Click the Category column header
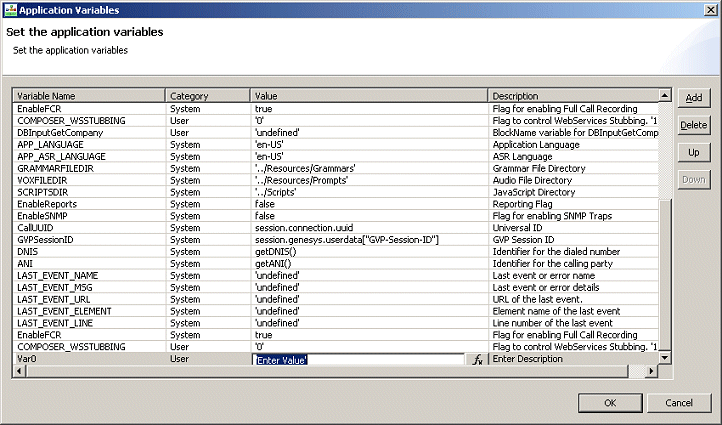The width and height of the screenshot is (722, 425). (x=207, y=96)
